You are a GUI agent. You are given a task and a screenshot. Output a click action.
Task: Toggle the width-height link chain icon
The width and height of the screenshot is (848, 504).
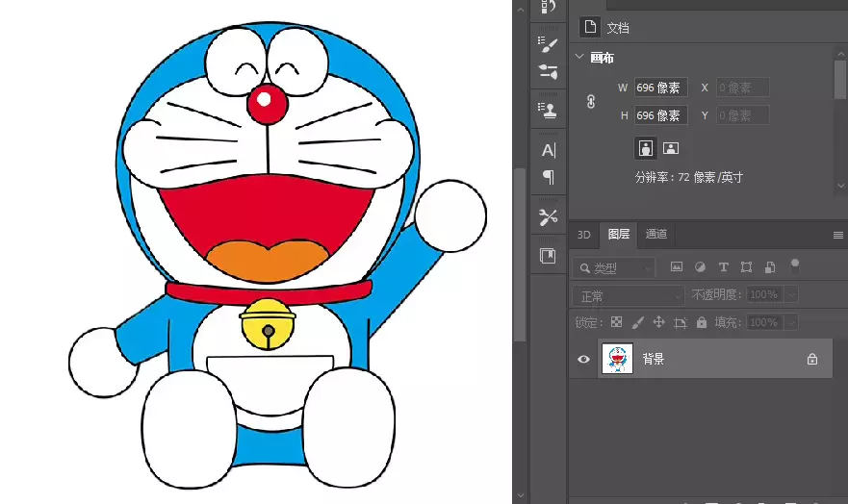(591, 102)
